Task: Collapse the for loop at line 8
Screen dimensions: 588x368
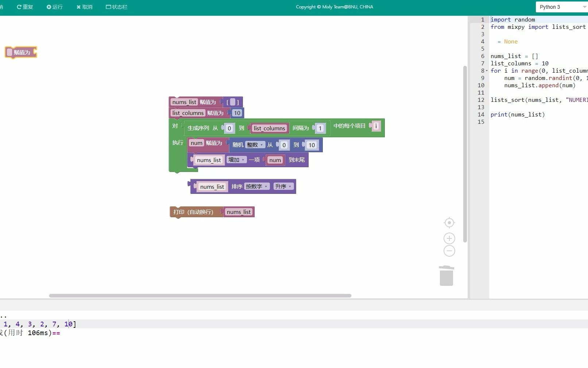Action: [487, 71]
